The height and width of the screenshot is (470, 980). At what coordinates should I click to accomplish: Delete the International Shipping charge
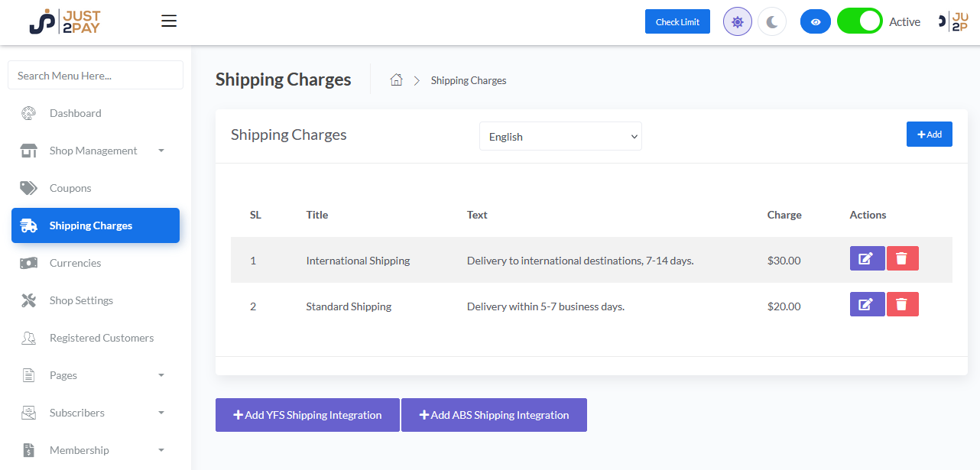coord(902,259)
